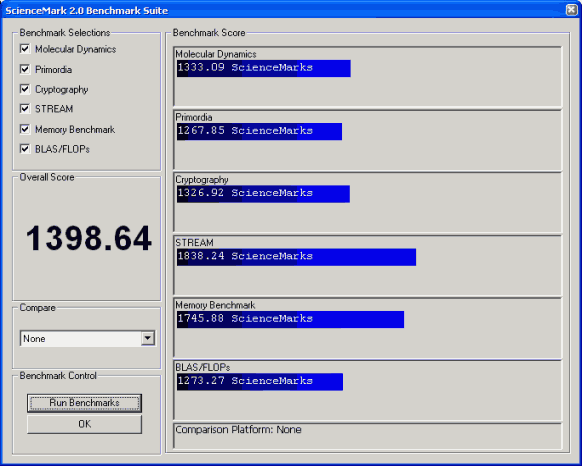
Task: Confirm with the OK button
Action: pyautogui.click(x=84, y=424)
